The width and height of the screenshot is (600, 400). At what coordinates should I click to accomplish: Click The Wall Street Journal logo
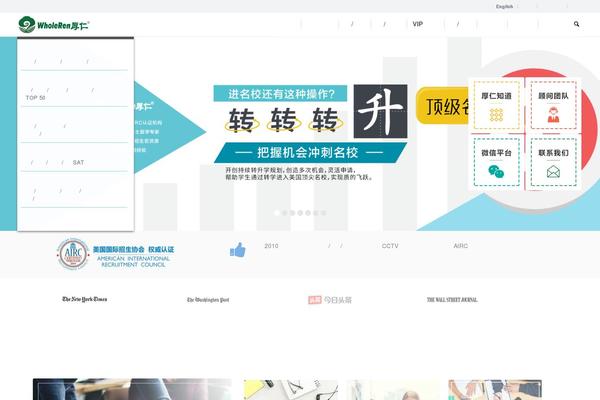452,300
